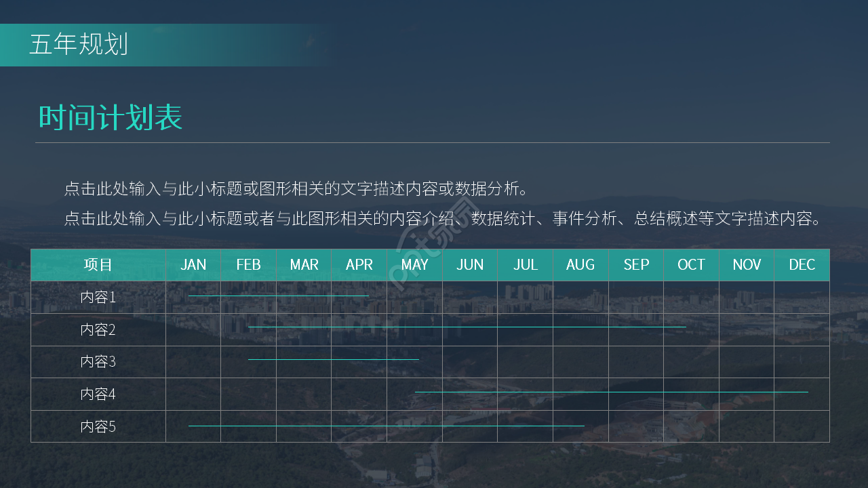Select the 项目 header cell

tap(98, 265)
